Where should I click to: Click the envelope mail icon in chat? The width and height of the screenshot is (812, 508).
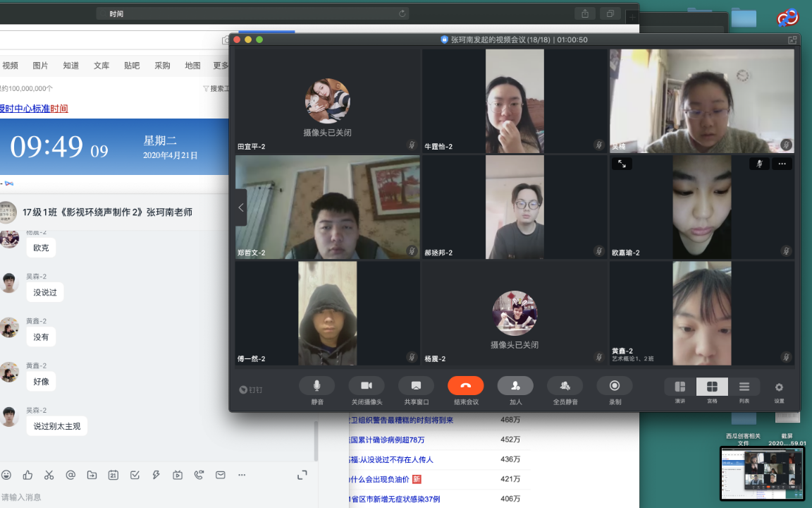221,476
